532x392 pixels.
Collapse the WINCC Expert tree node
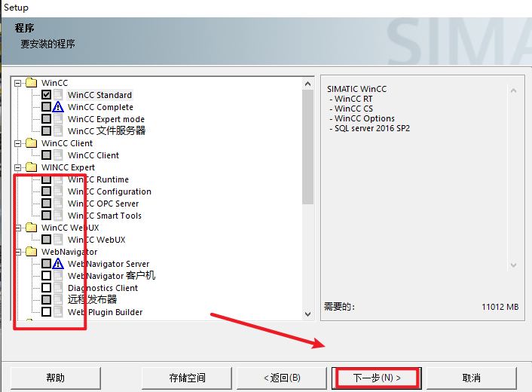18,167
